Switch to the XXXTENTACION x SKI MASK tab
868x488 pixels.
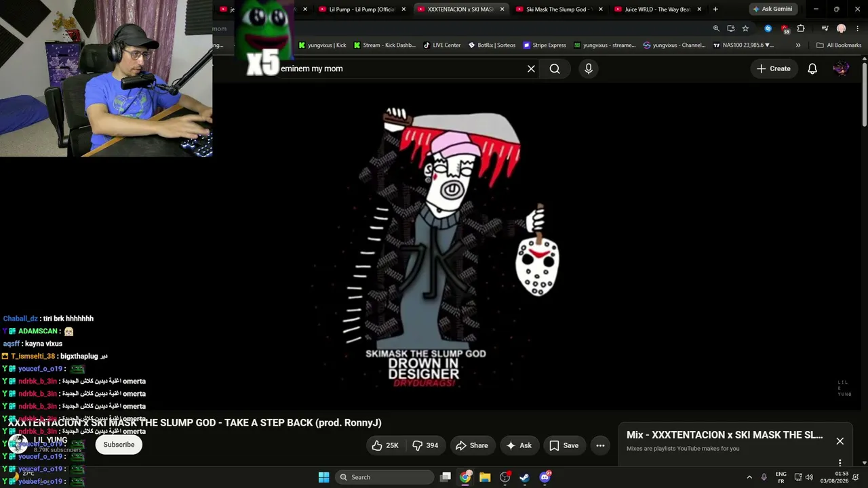(x=461, y=9)
